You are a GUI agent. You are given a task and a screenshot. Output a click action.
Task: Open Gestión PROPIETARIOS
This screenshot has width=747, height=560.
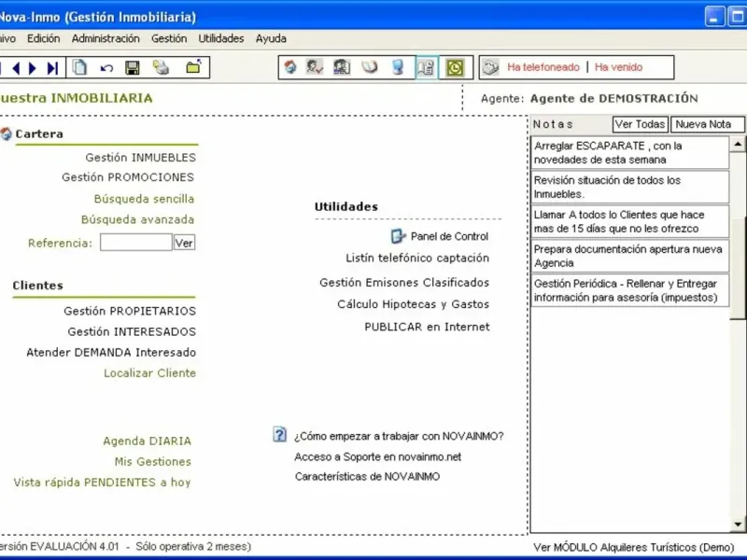pyautogui.click(x=130, y=311)
